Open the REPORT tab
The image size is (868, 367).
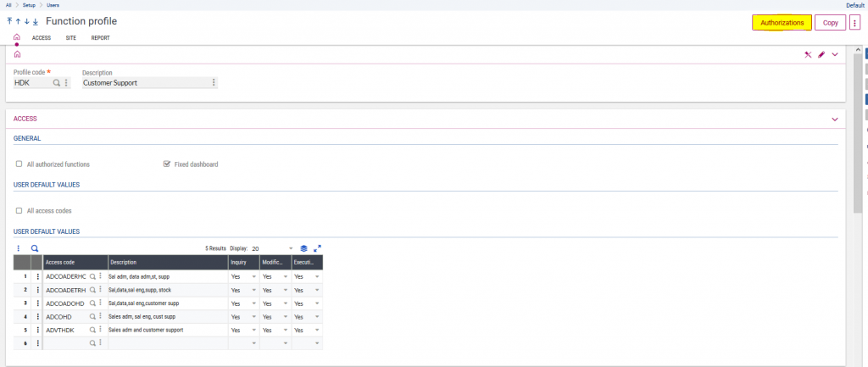100,38
